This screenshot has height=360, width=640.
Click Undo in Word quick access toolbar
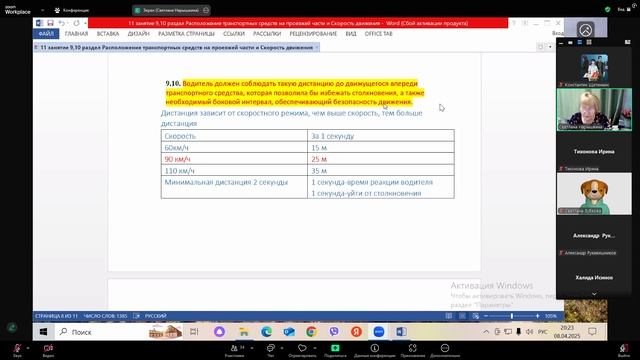62,23
